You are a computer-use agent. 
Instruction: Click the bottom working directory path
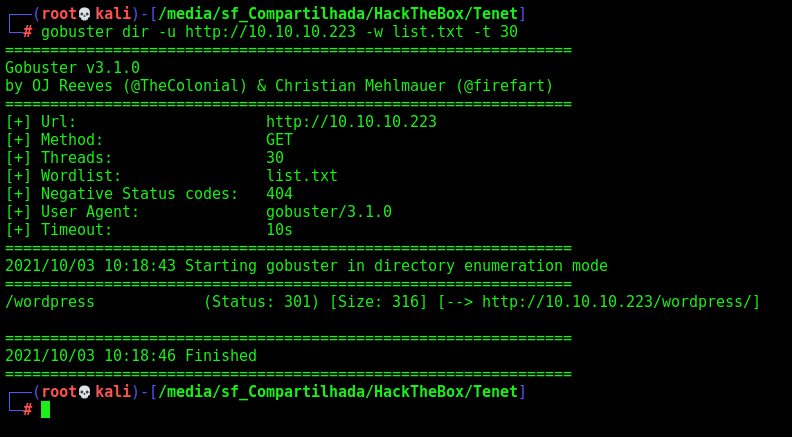338,392
